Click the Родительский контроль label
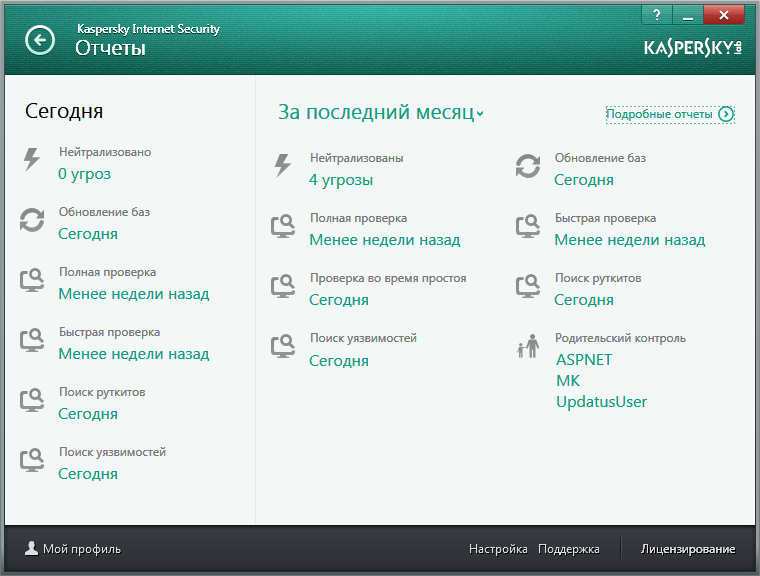 (x=620, y=338)
